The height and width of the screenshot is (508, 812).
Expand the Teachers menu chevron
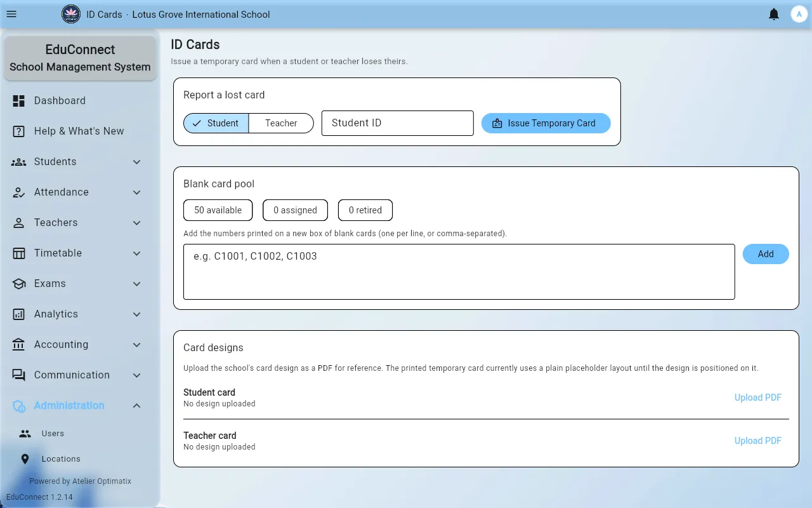click(x=137, y=223)
